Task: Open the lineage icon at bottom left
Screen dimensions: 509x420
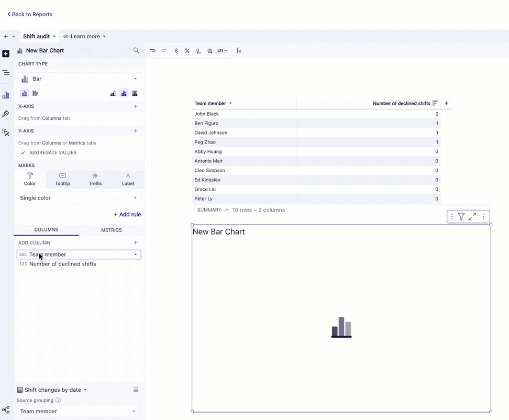Action: coord(6,410)
